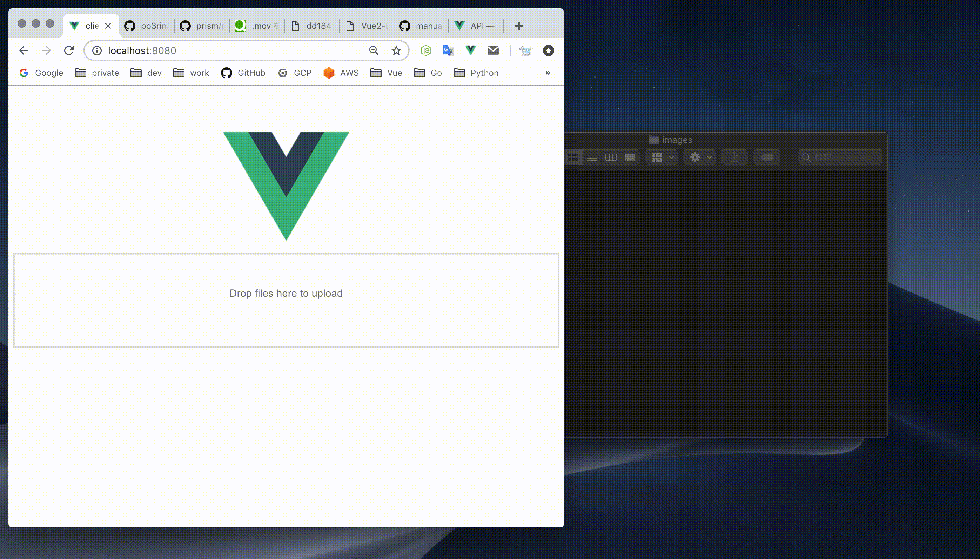Switch Finder to gallery view

(630, 157)
